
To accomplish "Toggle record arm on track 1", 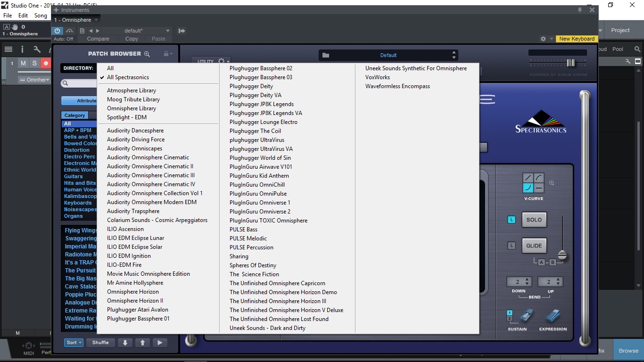I will (x=46, y=63).
